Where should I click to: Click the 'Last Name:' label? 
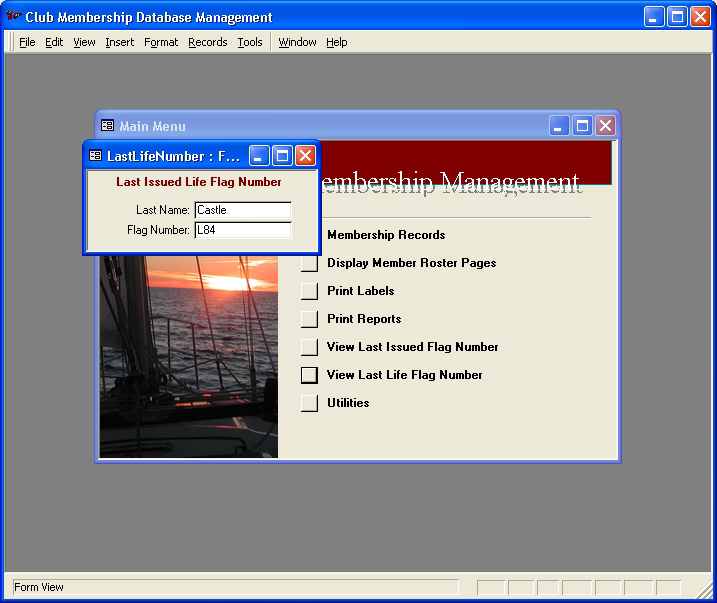tap(163, 210)
